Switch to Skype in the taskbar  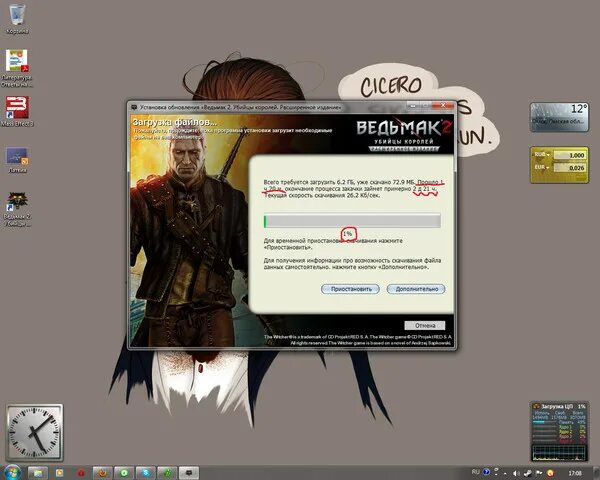click(x=145, y=473)
